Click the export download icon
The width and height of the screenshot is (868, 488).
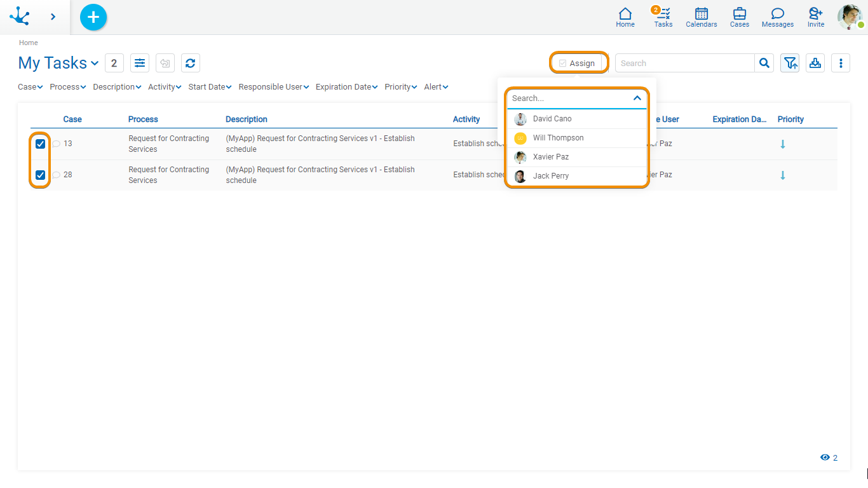click(815, 63)
